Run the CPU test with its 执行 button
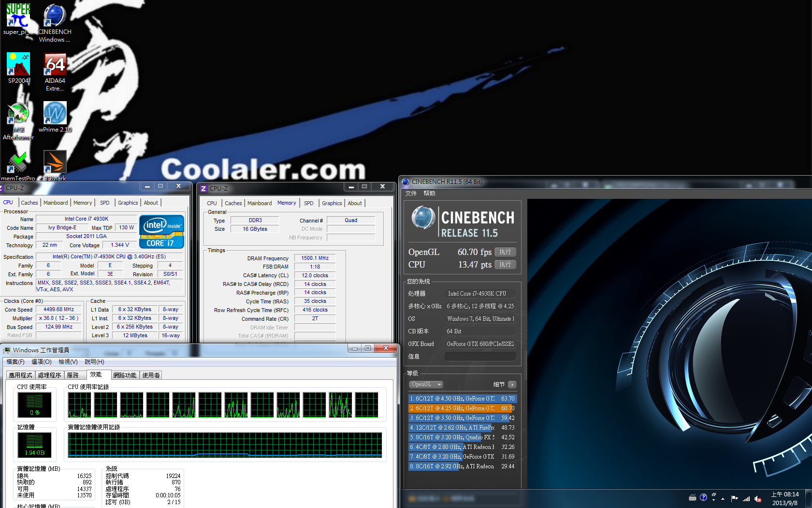The width and height of the screenshot is (812, 508). pyautogui.click(x=505, y=265)
